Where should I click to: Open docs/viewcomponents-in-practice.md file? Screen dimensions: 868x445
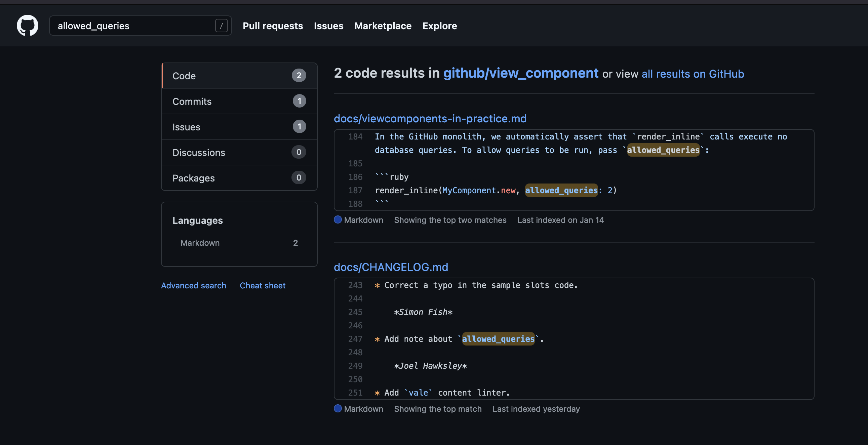point(430,118)
